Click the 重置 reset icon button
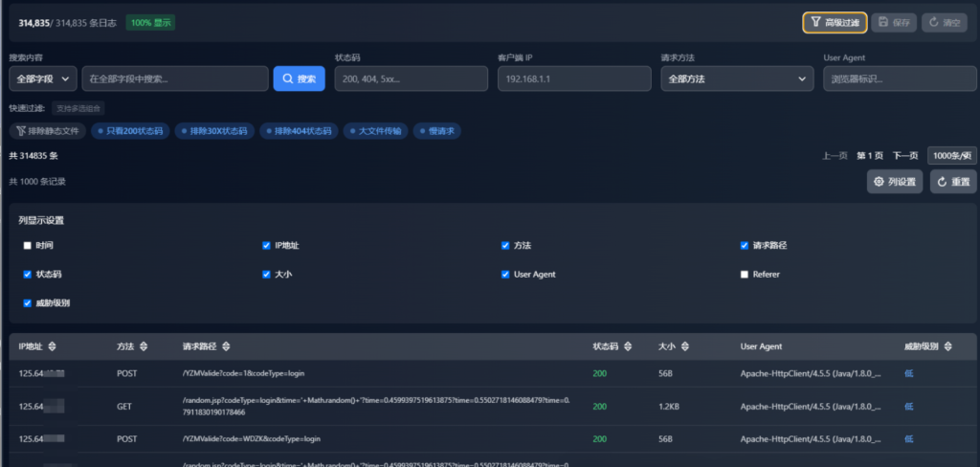The image size is (980, 467). (952, 182)
